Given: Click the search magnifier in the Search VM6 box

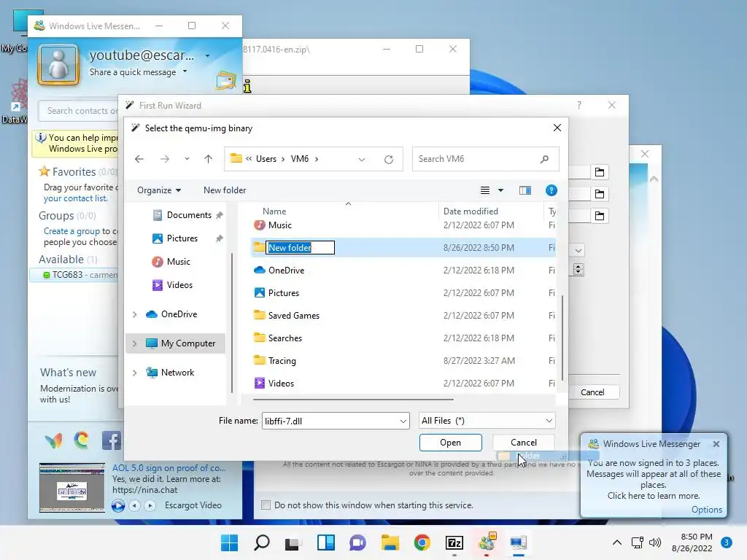Looking at the screenshot, I should (544, 159).
